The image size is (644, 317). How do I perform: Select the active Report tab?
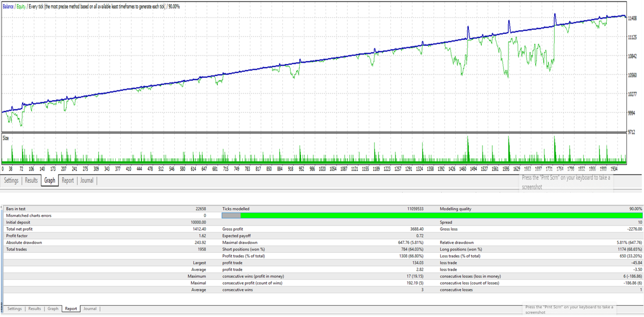71,308
